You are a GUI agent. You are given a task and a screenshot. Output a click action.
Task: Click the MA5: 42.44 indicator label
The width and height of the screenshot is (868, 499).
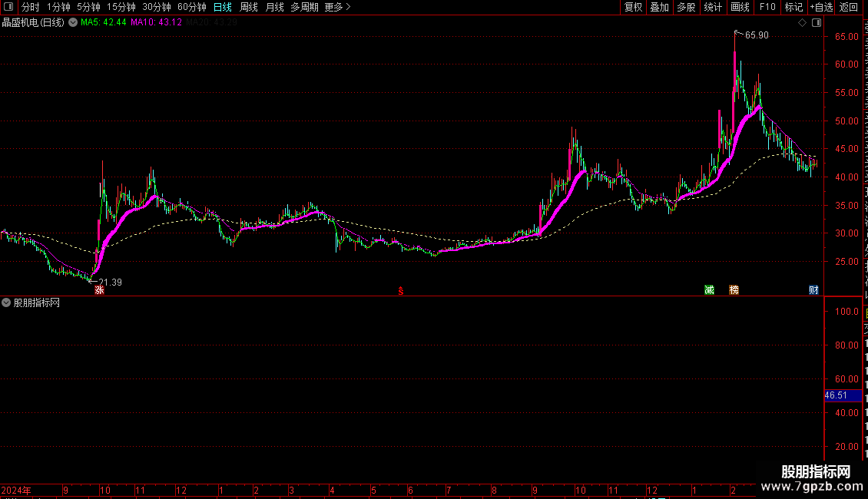(104, 22)
